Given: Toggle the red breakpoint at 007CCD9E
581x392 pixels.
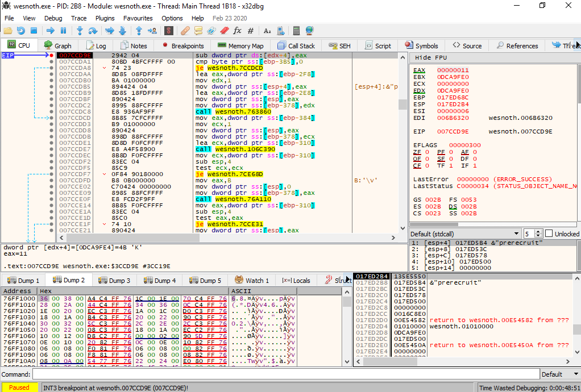Looking at the screenshot, I should coord(52,56).
